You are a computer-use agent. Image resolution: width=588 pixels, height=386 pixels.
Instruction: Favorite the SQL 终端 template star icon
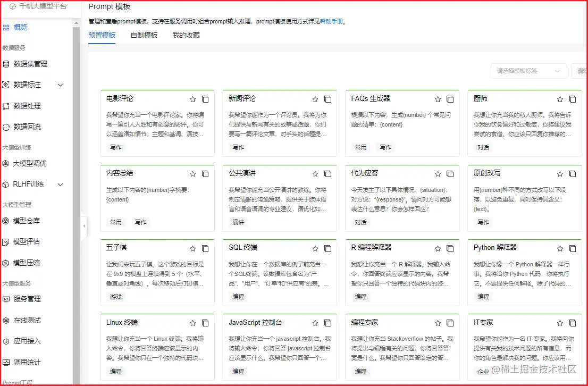coord(315,249)
